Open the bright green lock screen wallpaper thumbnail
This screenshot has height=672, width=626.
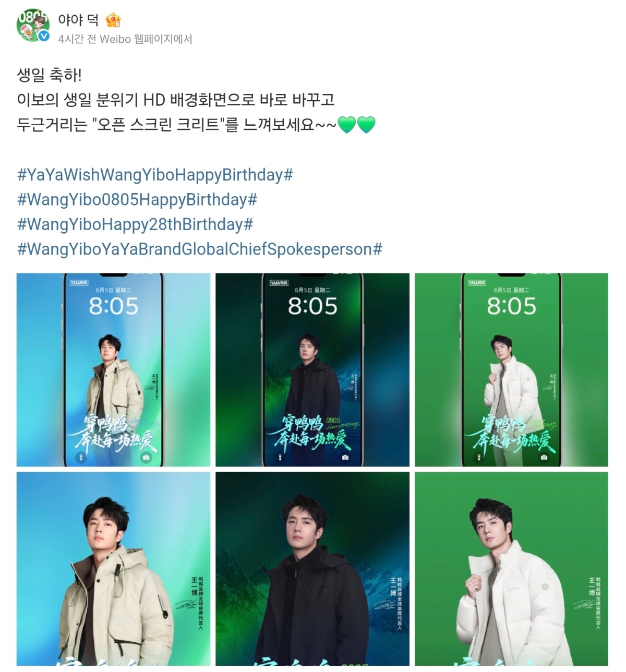511,370
